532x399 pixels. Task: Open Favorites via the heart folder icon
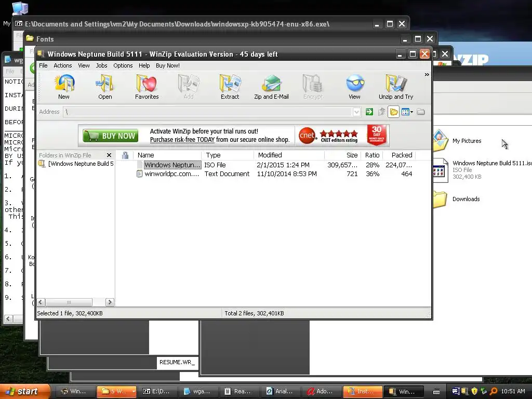(x=147, y=87)
